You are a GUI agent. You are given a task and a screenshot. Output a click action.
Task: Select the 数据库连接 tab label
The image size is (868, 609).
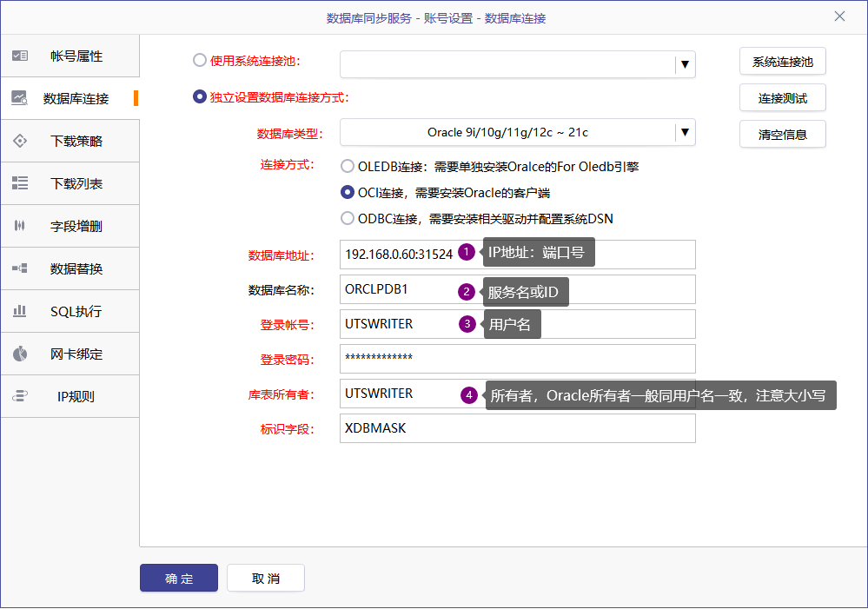coord(76,98)
